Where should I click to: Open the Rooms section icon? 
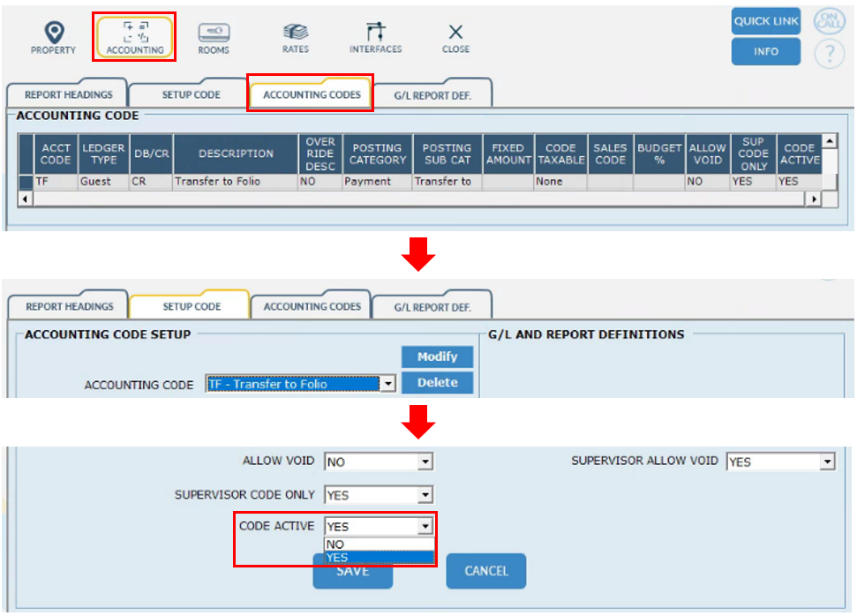[x=214, y=38]
